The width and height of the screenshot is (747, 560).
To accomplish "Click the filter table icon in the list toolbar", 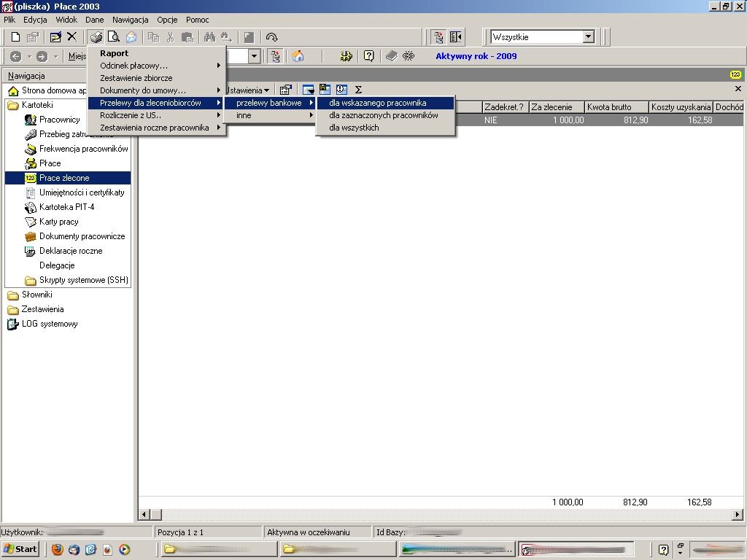I will (x=309, y=90).
